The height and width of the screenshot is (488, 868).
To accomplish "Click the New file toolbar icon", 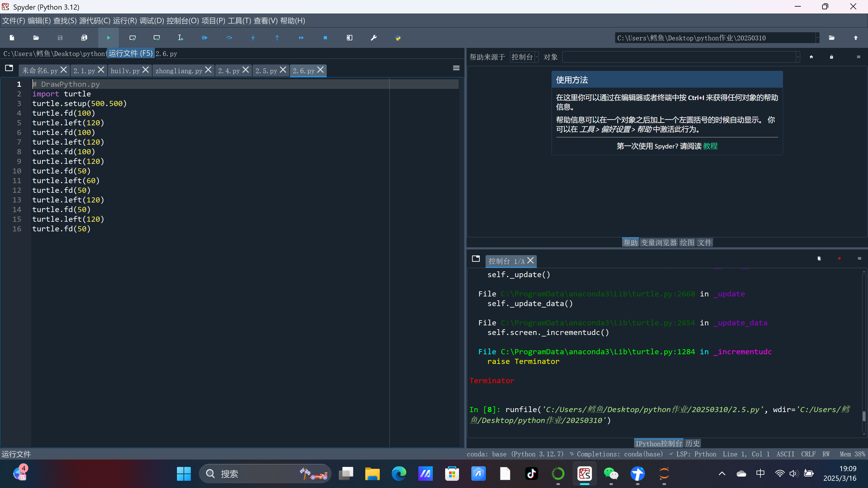I will (12, 38).
